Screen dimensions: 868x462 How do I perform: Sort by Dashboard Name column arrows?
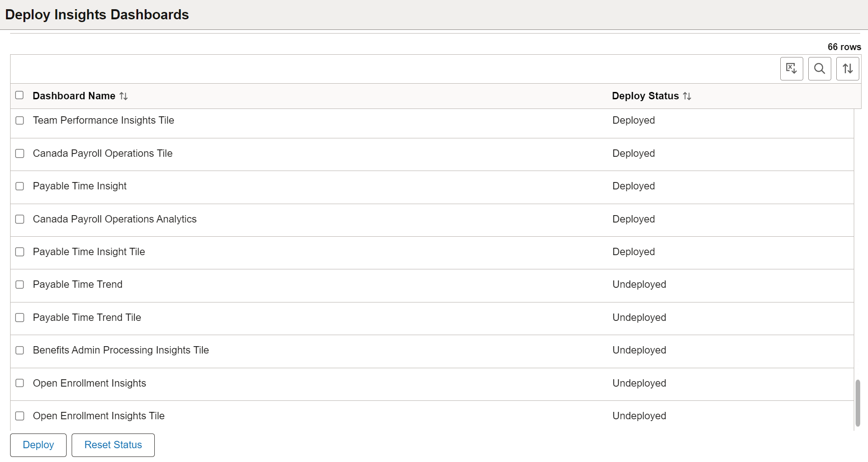coord(124,96)
